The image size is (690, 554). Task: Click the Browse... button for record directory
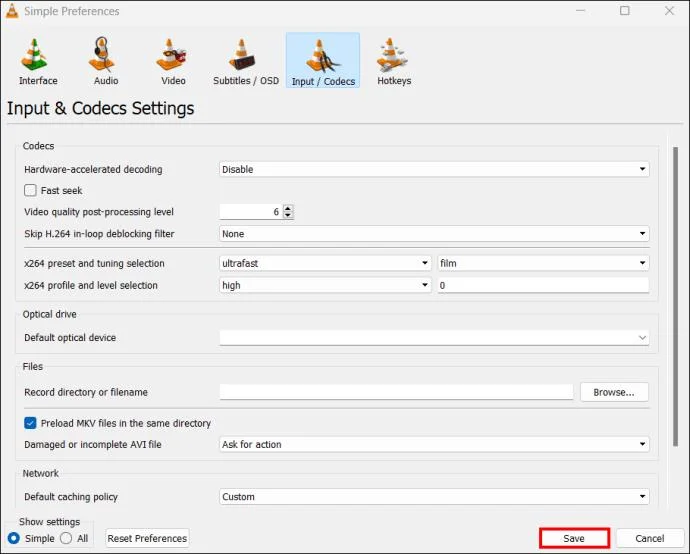[614, 392]
